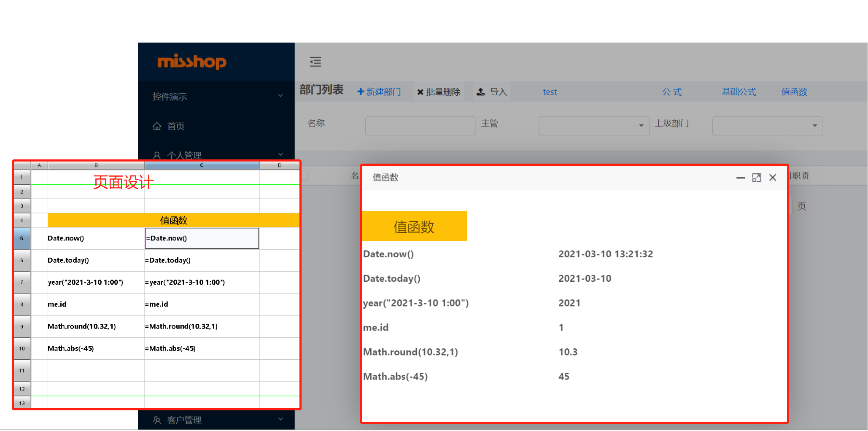Expand the 控件演示 sidebar menu
Image resolution: width=868 pixels, height=431 pixels.
pos(280,96)
